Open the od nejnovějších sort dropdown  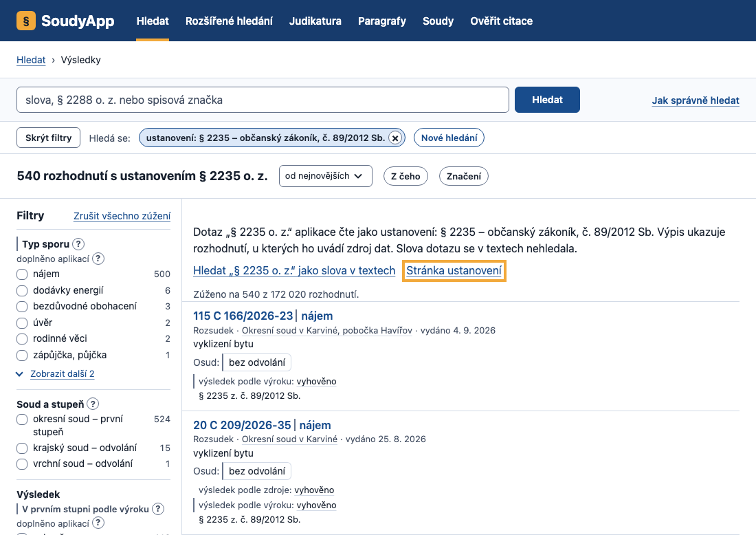(x=326, y=176)
